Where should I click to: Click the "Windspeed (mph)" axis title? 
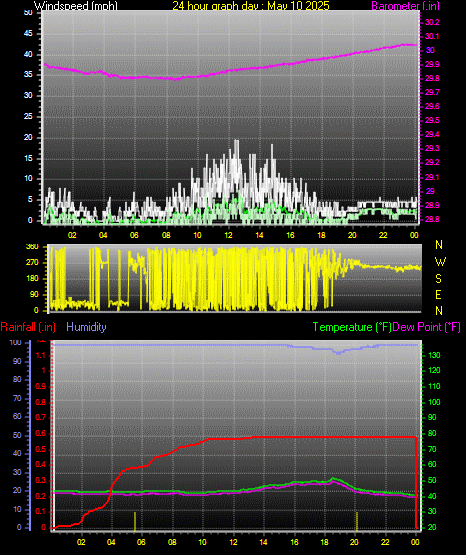[x=76, y=6]
